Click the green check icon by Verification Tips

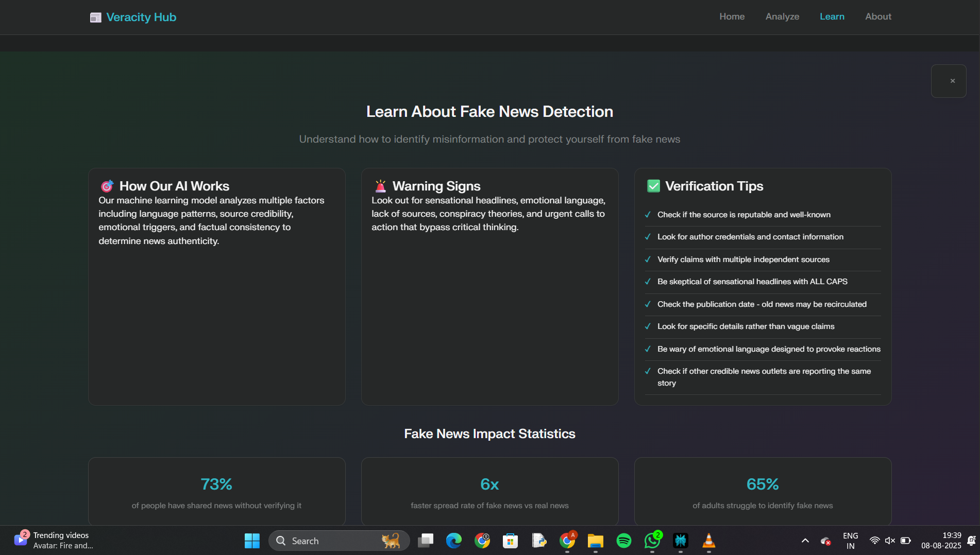pyautogui.click(x=653, y=186)
